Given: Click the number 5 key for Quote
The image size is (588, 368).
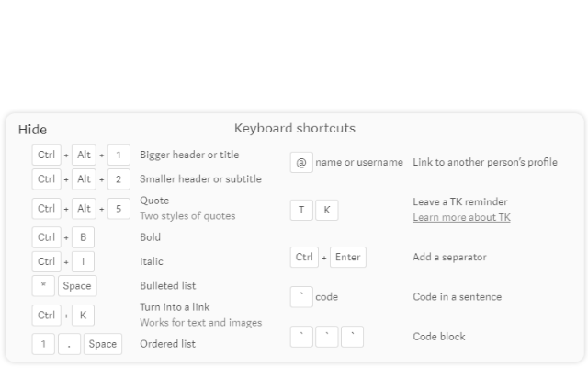Looking at the screenshot, I should (x=118, y=208).
